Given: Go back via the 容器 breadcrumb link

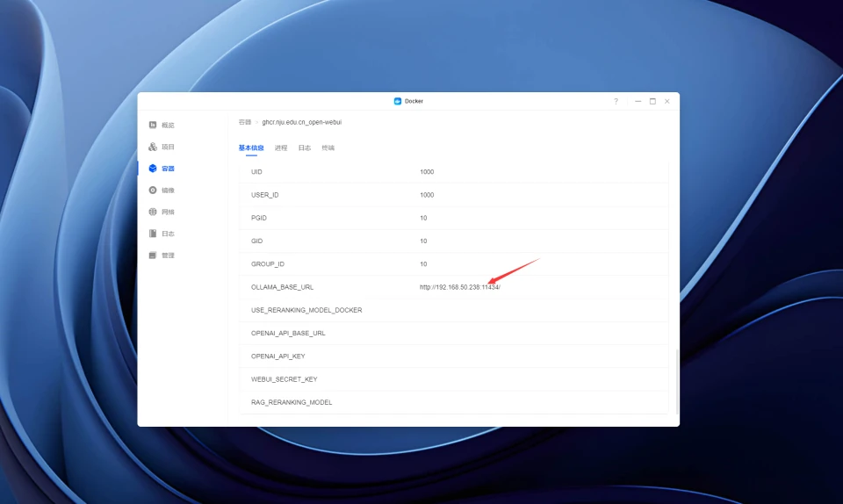Looking at the screenshot, I should (x=245, y=122).
